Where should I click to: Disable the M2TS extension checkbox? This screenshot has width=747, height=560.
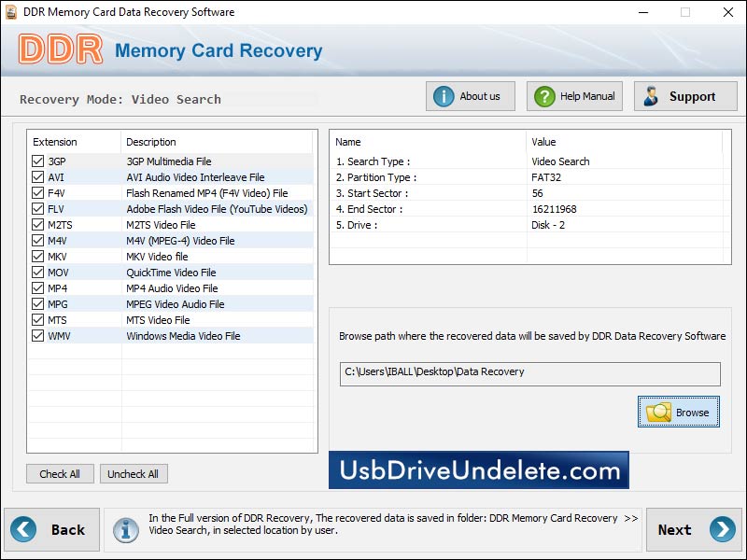[x=37, y=224]
